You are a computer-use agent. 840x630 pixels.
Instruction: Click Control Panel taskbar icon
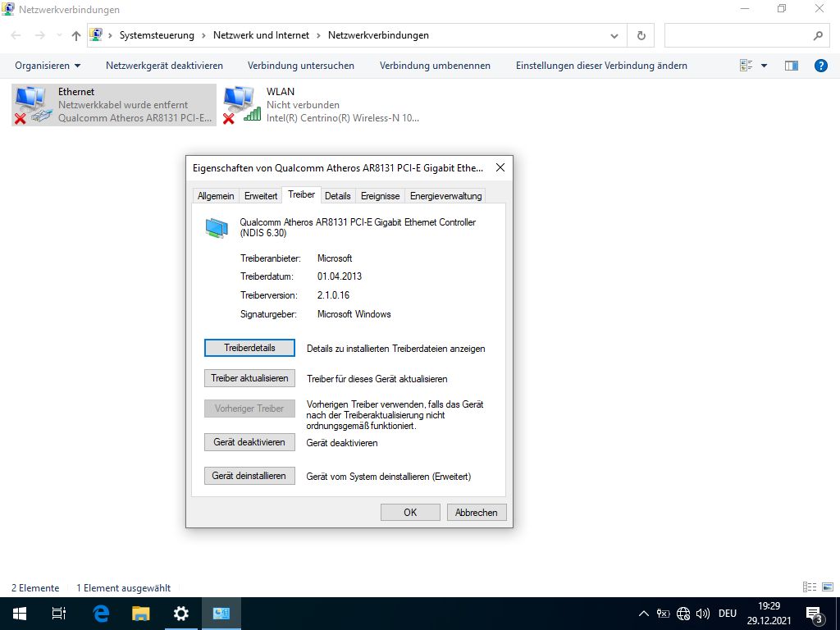221,614
